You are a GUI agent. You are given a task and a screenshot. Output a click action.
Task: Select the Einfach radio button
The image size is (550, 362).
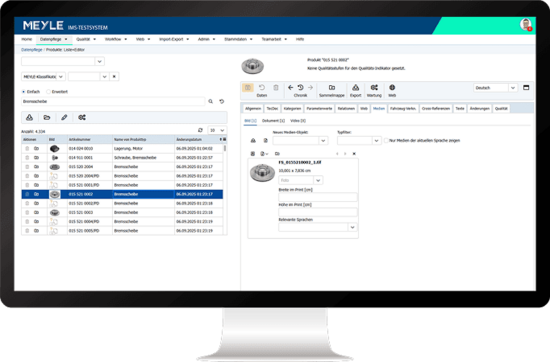click(x=24, y=92)
